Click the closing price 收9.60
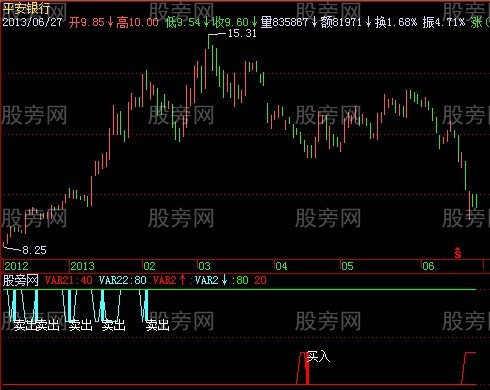 231,22
